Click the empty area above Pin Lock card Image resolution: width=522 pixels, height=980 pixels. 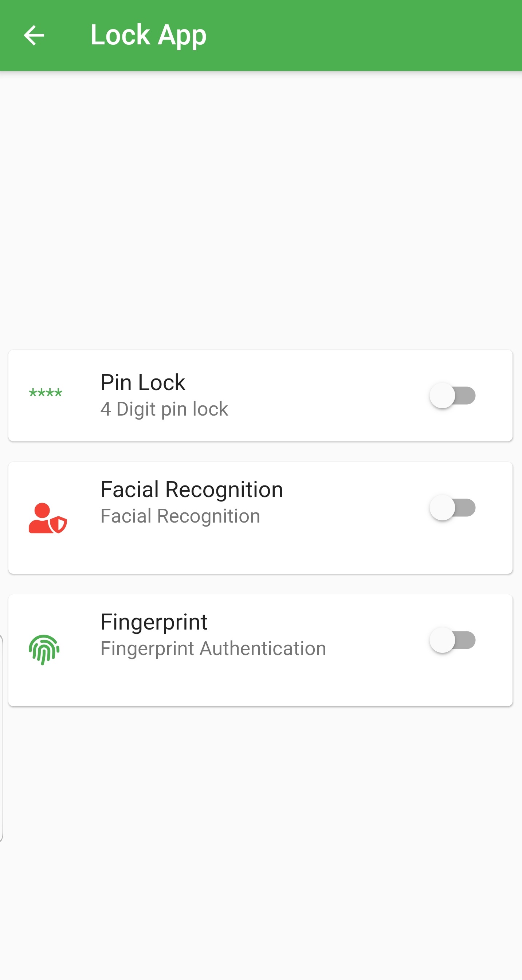click(x=261, y=209)
